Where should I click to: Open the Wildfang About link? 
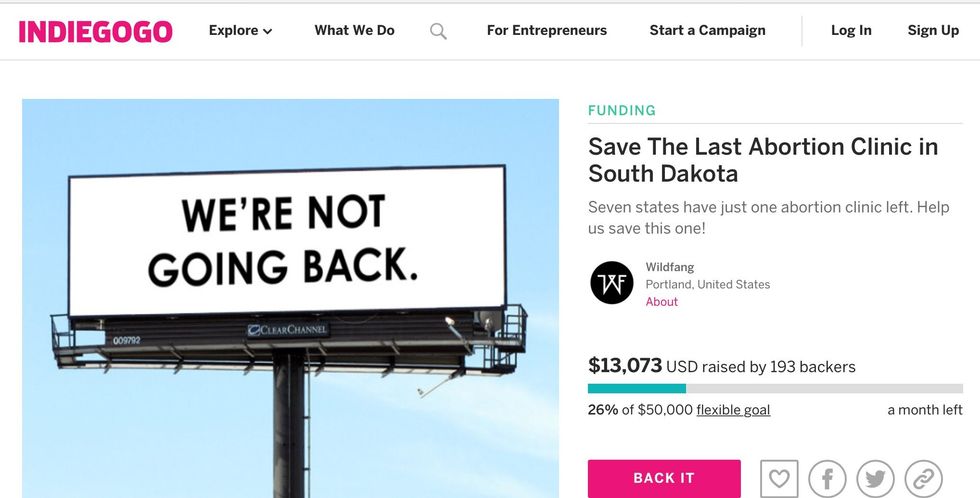(x=661, y=302)
